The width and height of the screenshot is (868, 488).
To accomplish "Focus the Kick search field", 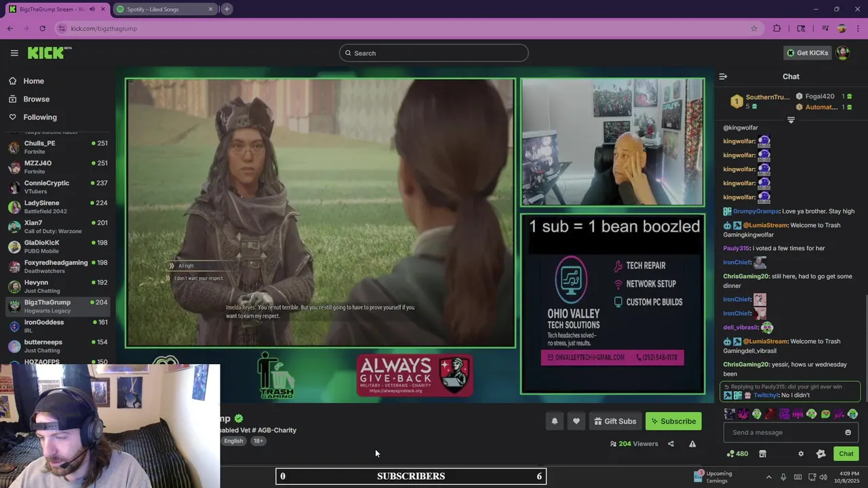I will point(434,53).
